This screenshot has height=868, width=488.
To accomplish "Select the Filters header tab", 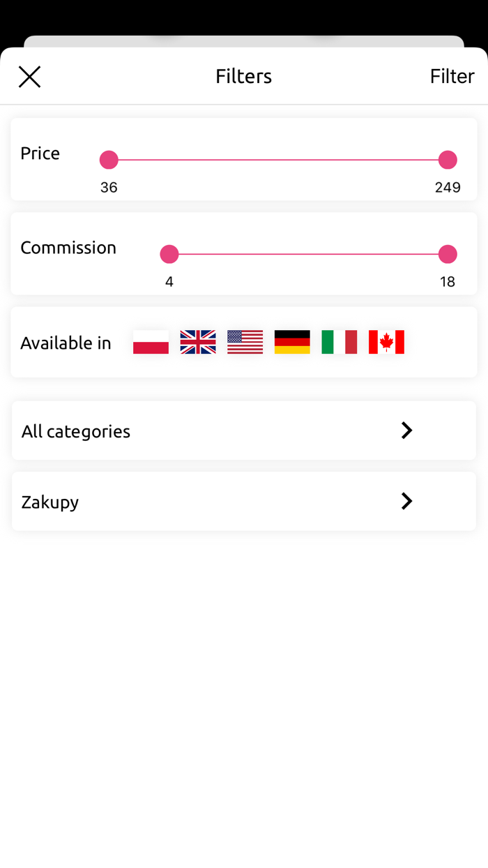I will [243, 76].
